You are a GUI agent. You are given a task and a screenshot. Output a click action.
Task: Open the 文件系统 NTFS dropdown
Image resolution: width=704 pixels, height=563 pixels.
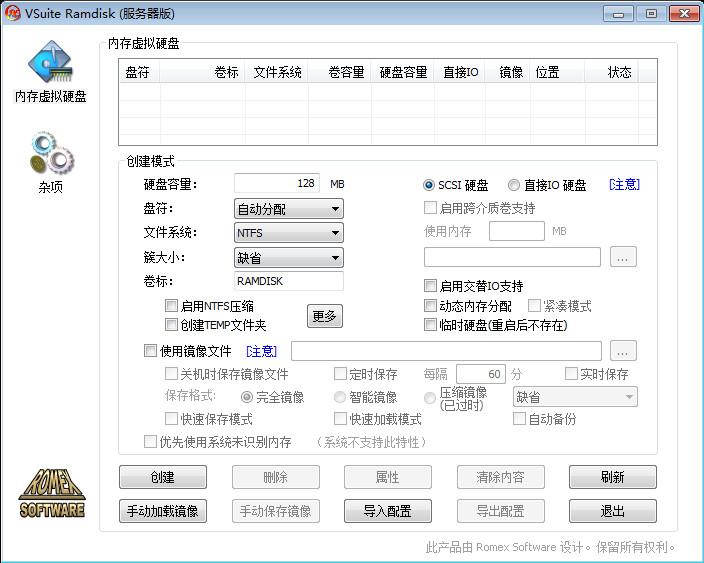coord(288,233)
